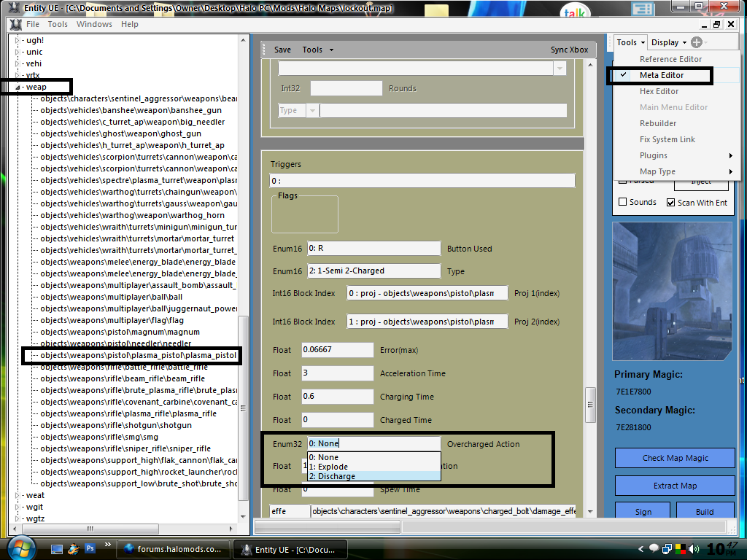Click the Entity app icon in menu bar
Image resolution: width=747 pixels, height=560 pixels.
(16, 24)
